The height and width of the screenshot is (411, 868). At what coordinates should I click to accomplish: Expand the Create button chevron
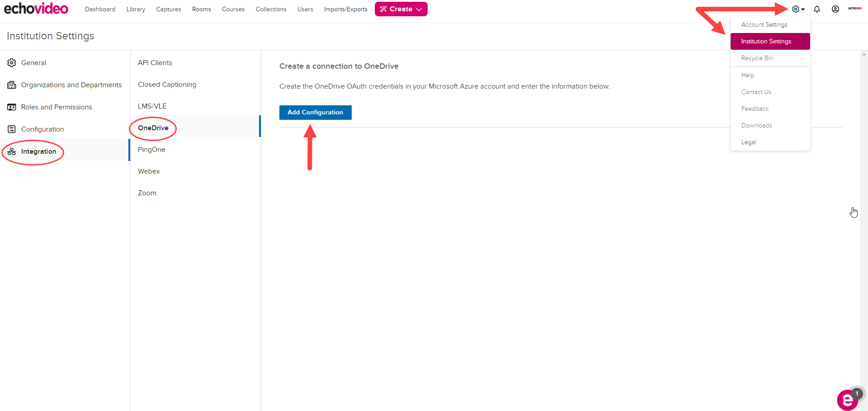[419, 9]
